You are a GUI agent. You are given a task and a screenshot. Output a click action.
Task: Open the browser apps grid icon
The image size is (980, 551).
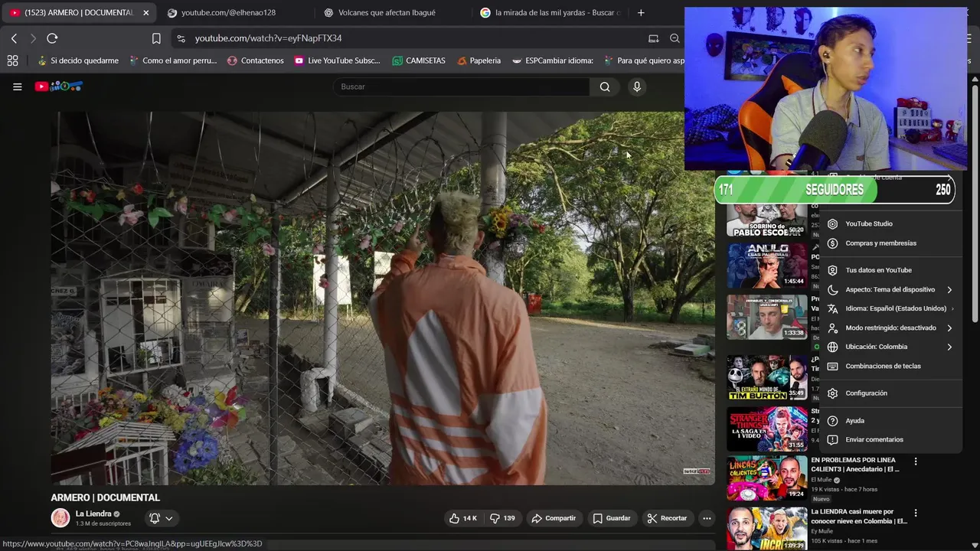coord(12,60)
